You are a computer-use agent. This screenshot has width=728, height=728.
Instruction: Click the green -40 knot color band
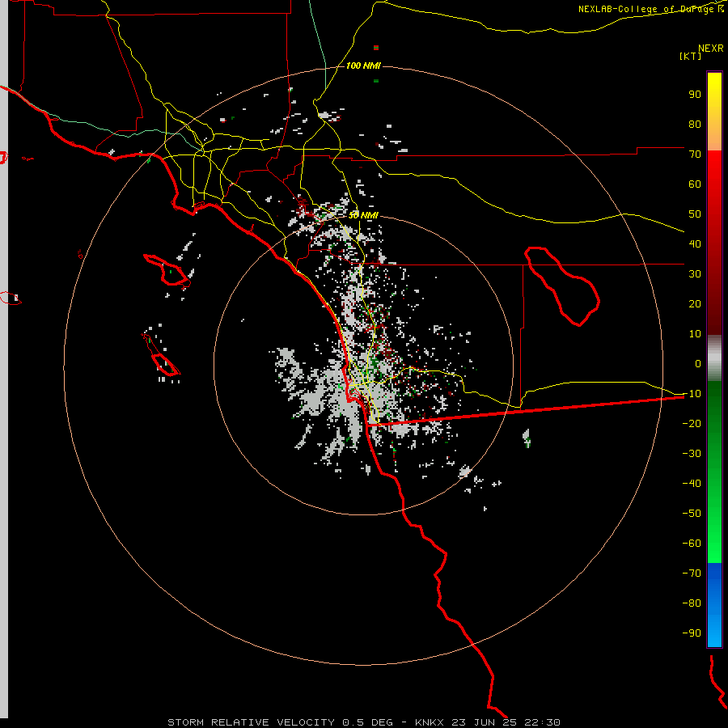(714, 484)
